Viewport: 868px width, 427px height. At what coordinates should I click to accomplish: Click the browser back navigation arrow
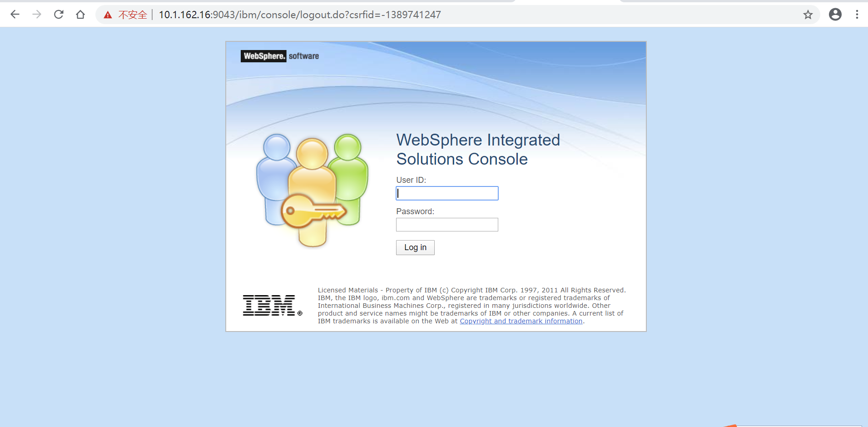[x=15, y=14]
